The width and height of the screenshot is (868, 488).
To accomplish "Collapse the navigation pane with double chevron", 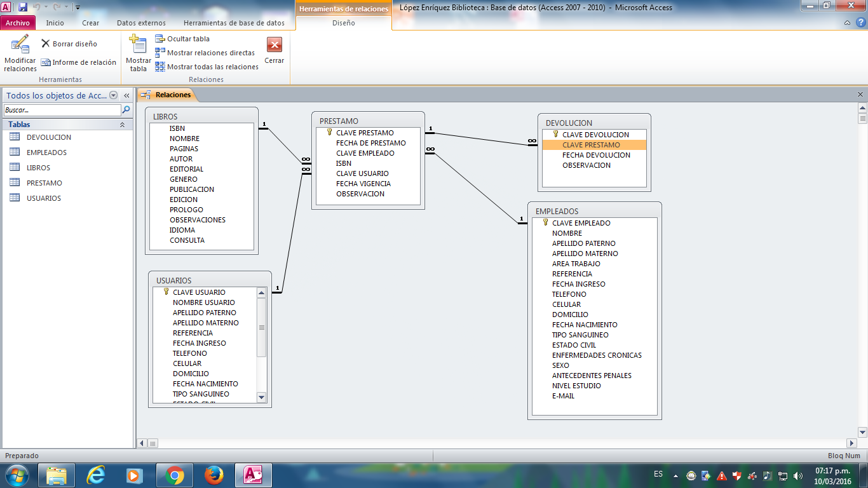I will [x=126, y=95].
